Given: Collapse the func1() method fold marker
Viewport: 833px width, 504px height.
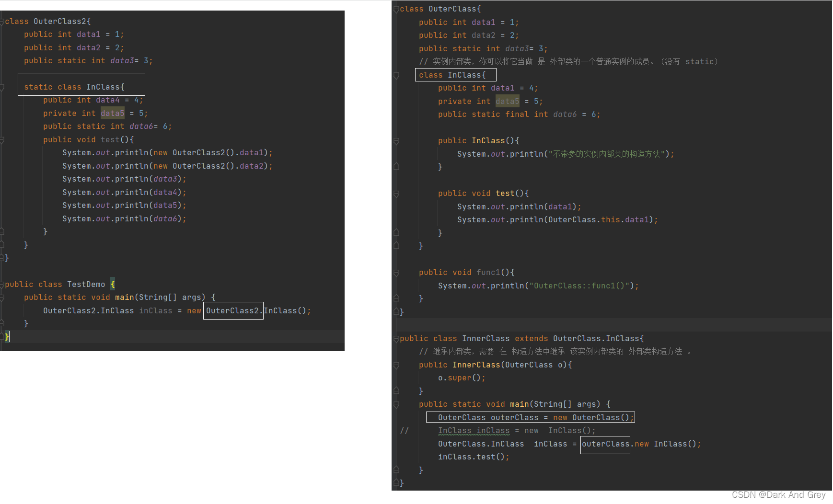Looking at the screenshot, I should point(396,273).
